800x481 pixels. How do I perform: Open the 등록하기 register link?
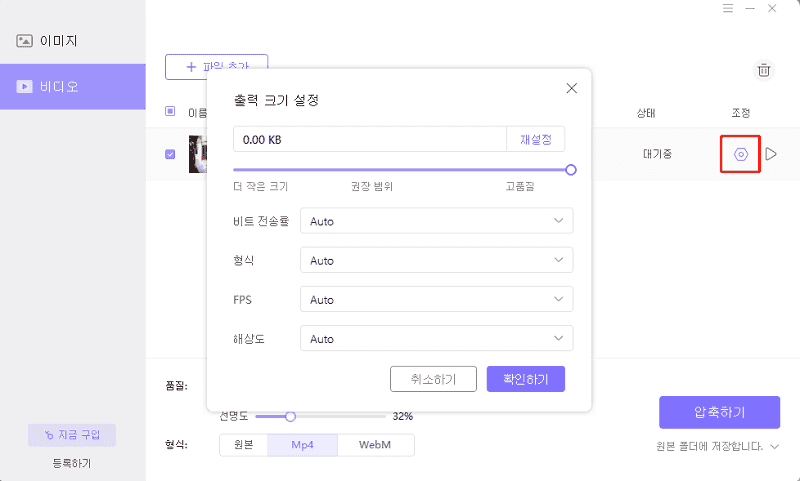[72, 463]
